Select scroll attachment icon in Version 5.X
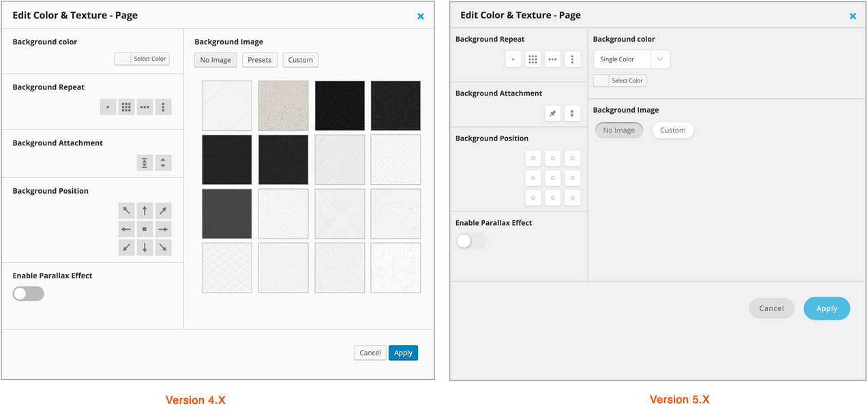The height and width of the screenshot is (412, 868). pos(572,113)
